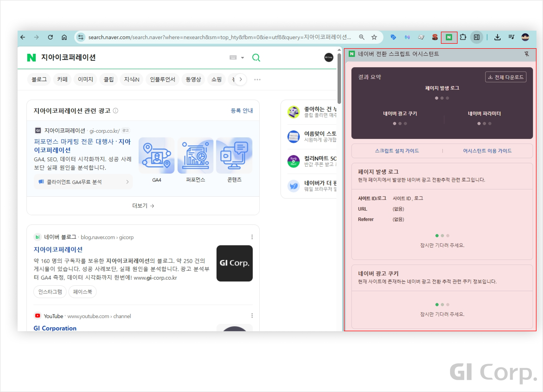The width and height of the screenshot is (543, 392).
Task: Open the three-dot more options next to tabs
Action: 257,79
